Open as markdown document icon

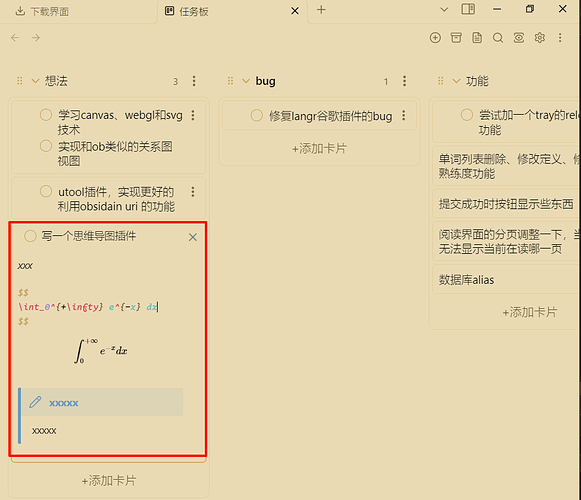477,37
